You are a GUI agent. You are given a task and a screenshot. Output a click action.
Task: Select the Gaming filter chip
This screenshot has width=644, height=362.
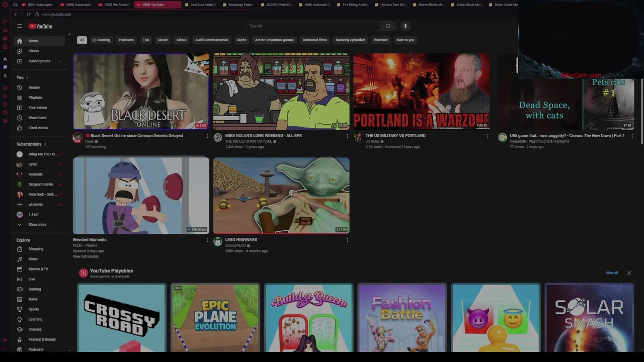tap(101, 40)
